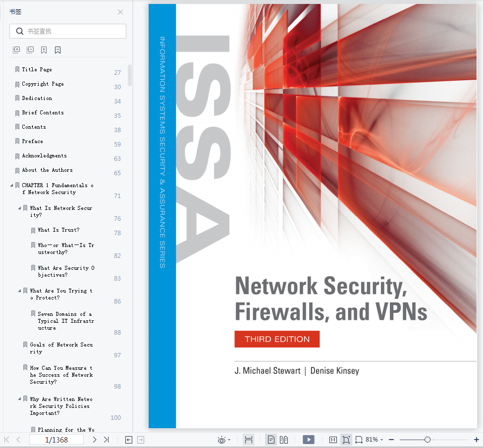This screenshot has width=483, height=448.
Task: Click the bookmark icon beside Preface
Action: click(x=17, y=141)
